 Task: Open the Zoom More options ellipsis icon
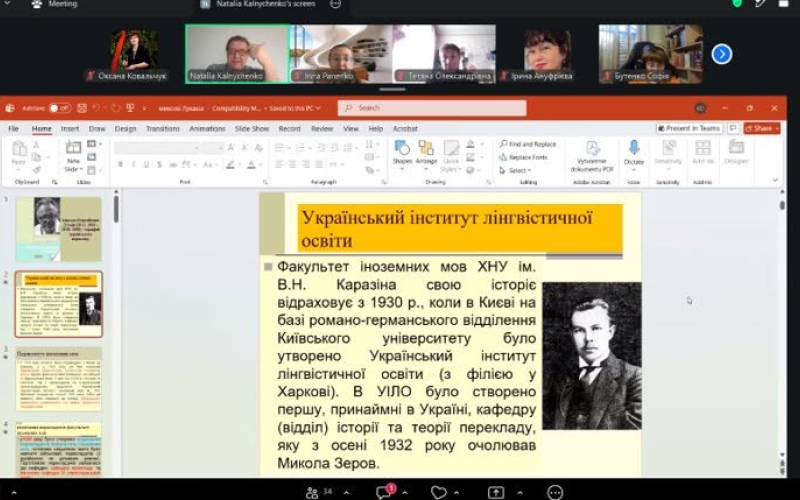coord(555,492)
